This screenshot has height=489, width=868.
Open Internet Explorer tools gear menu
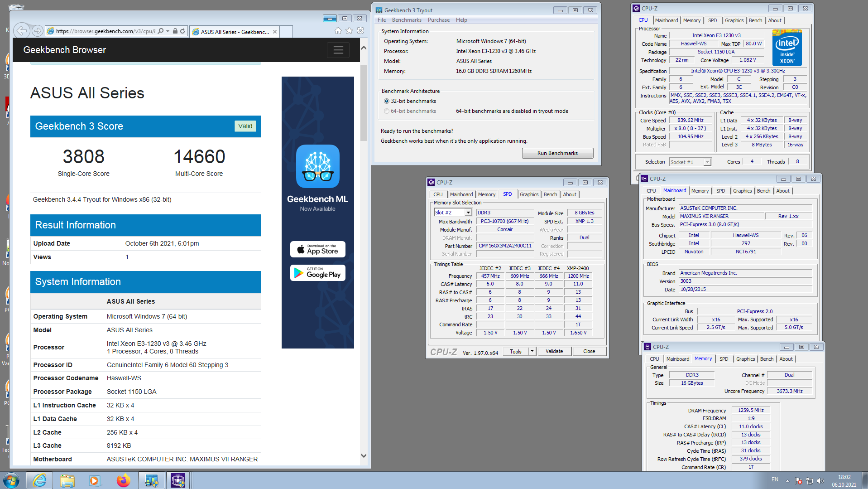tap(360, 30)
